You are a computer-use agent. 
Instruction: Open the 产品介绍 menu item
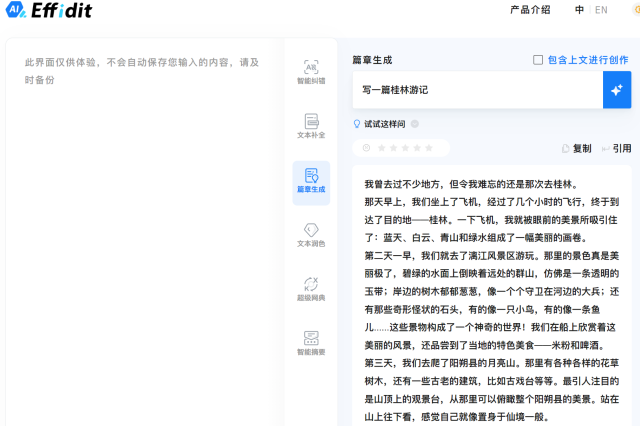coord(529,10)
